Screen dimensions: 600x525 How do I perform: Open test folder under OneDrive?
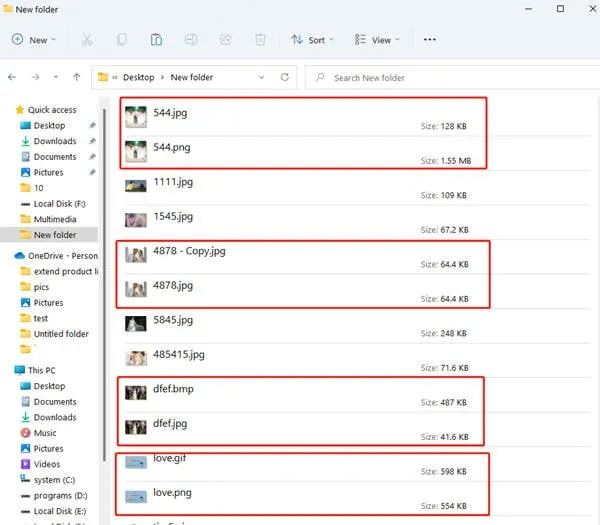pos(41,318)
